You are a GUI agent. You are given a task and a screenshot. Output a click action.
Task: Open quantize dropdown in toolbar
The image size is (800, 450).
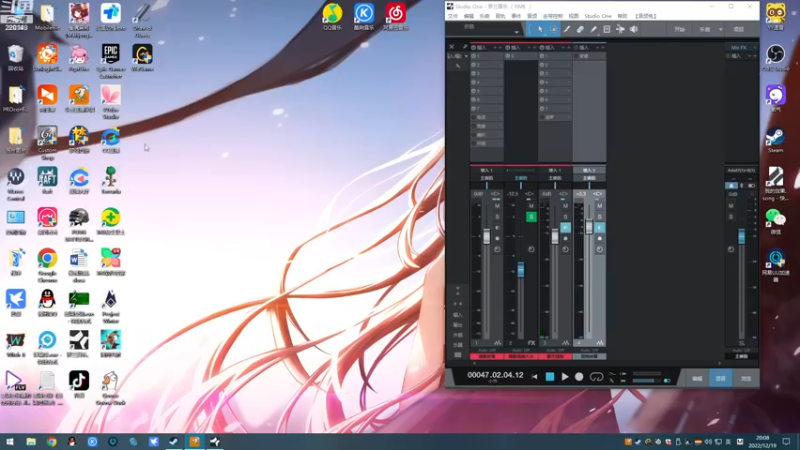[x=516, y=32]
